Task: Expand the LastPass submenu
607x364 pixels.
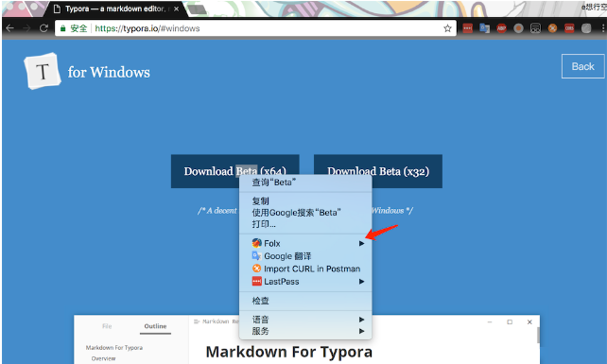Action: tap(305, 282)
